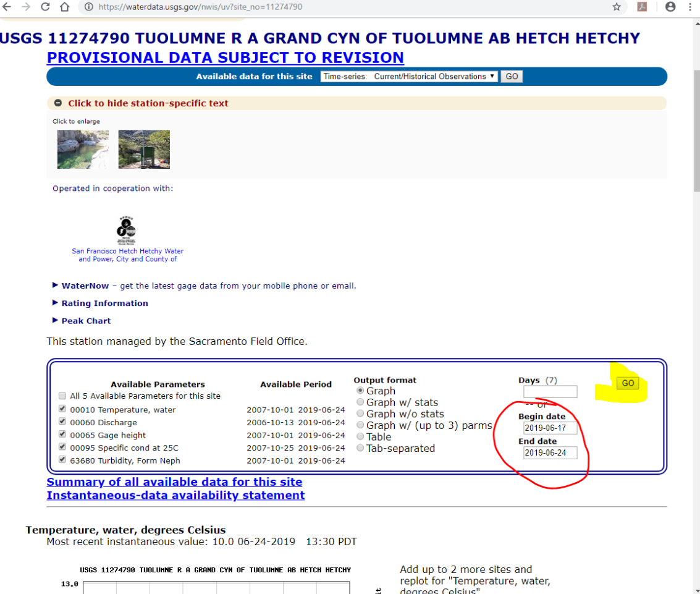Open the Time-series data dropdown

[409, 77]
